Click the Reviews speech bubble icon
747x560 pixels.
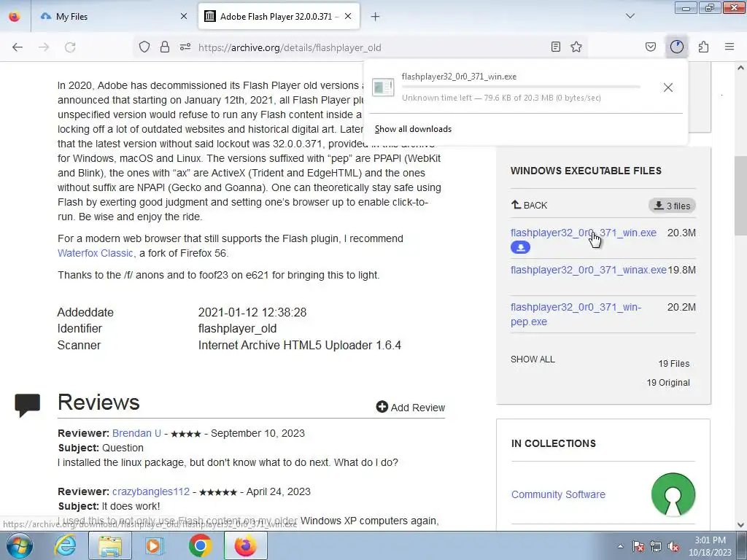tap(28, 405)
